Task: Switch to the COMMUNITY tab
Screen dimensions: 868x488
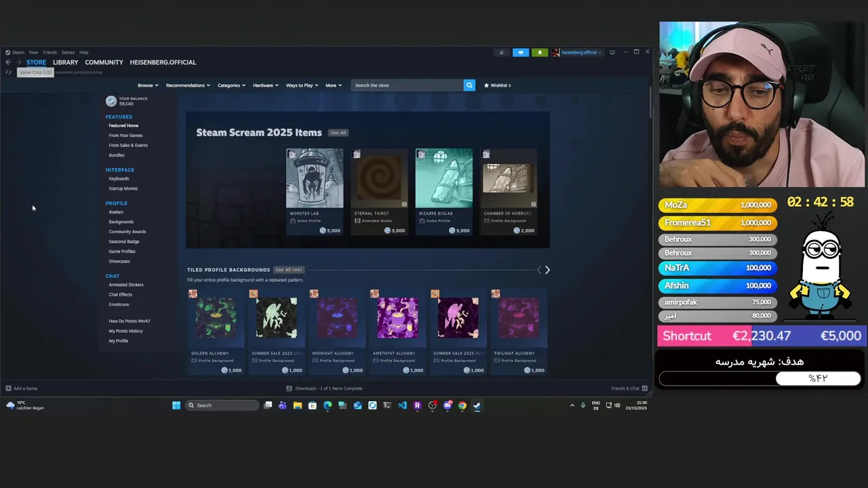Action: [104, 62]
